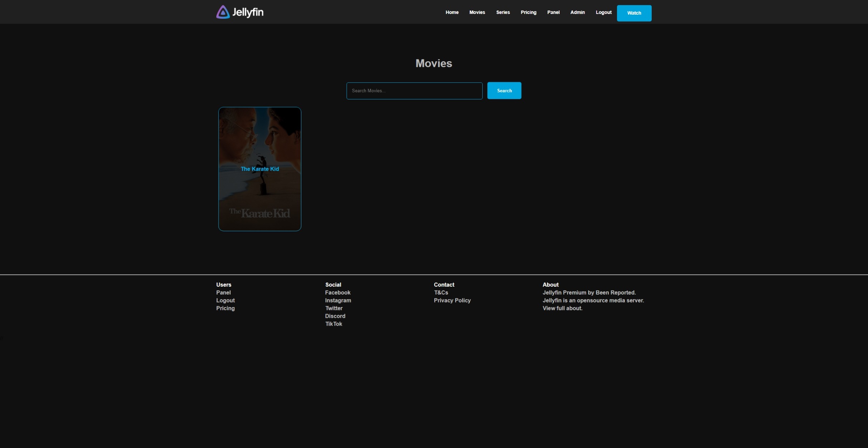
Task: Open the Admin nav item
Action: pos(577,12)
